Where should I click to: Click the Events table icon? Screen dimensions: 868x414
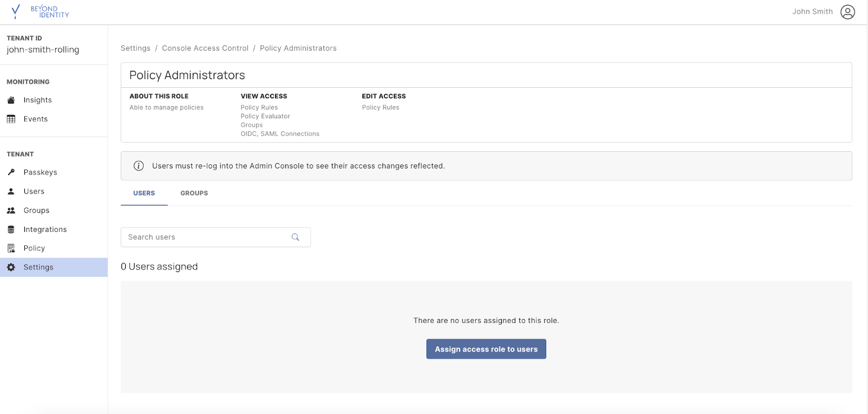point(11,119)
